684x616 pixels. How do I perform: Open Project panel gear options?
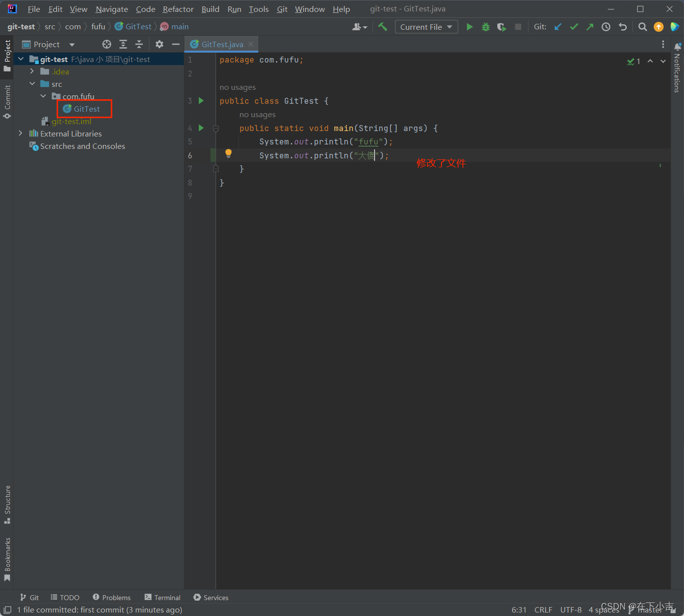coord(159,44)
